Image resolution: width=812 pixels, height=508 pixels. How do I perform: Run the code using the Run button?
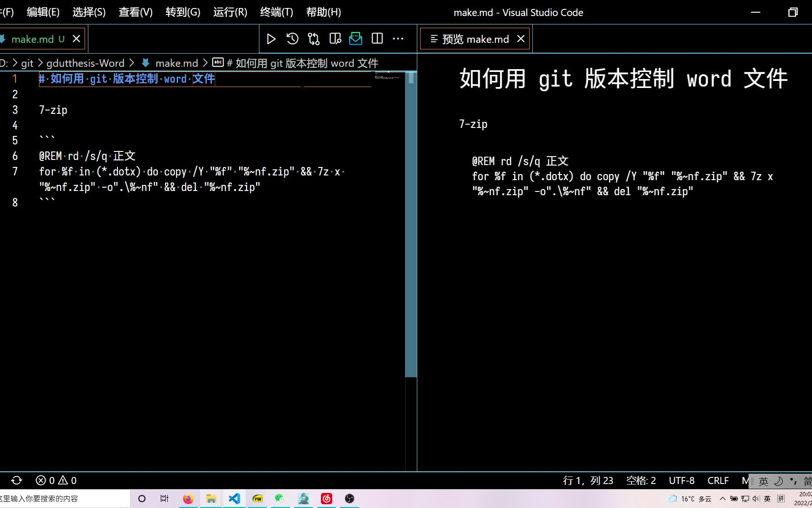coord(271,39)
